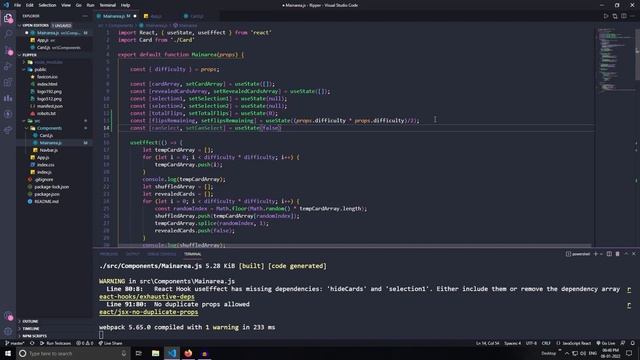
Task: Open index.css in the file tree
Action: tap(45, 165)
